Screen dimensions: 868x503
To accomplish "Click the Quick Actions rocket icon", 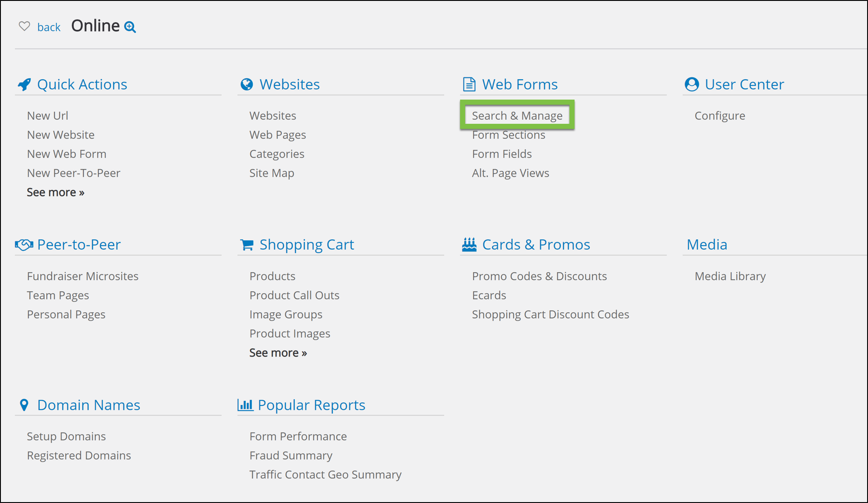I will (x=24, y=84).
